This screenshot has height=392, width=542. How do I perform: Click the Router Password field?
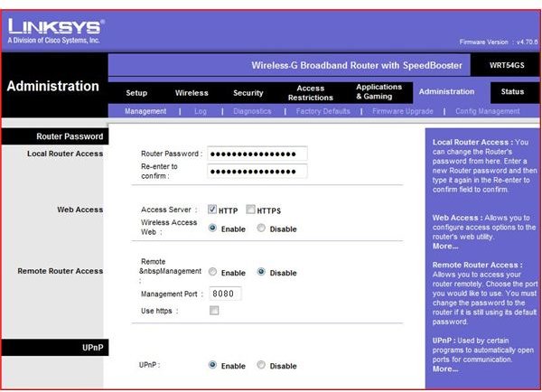click(x=257, y=154)
